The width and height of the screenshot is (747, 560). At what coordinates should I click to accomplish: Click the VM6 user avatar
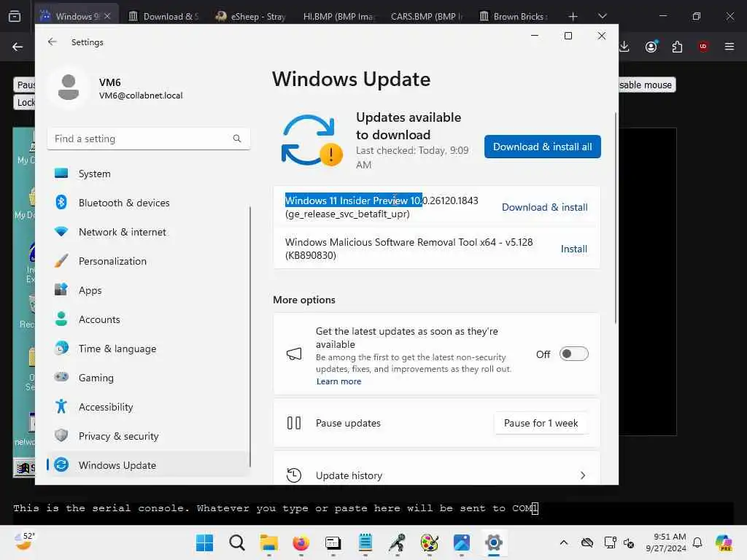click(x=69, y=87)
